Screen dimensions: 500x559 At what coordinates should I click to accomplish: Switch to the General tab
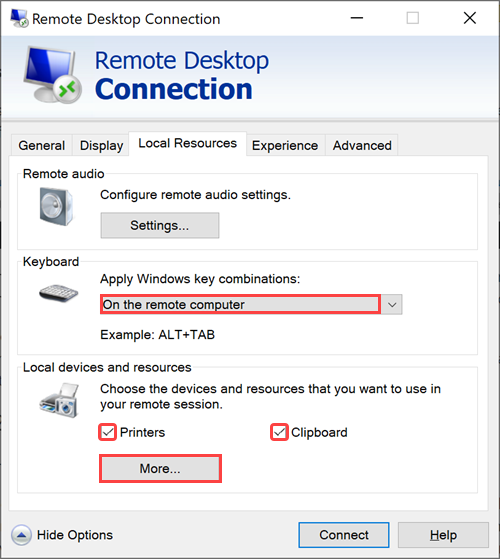click(42, 145)
